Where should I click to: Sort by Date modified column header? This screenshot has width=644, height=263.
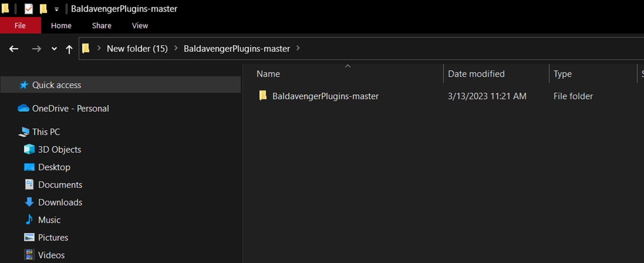click(x=476, y=74)
